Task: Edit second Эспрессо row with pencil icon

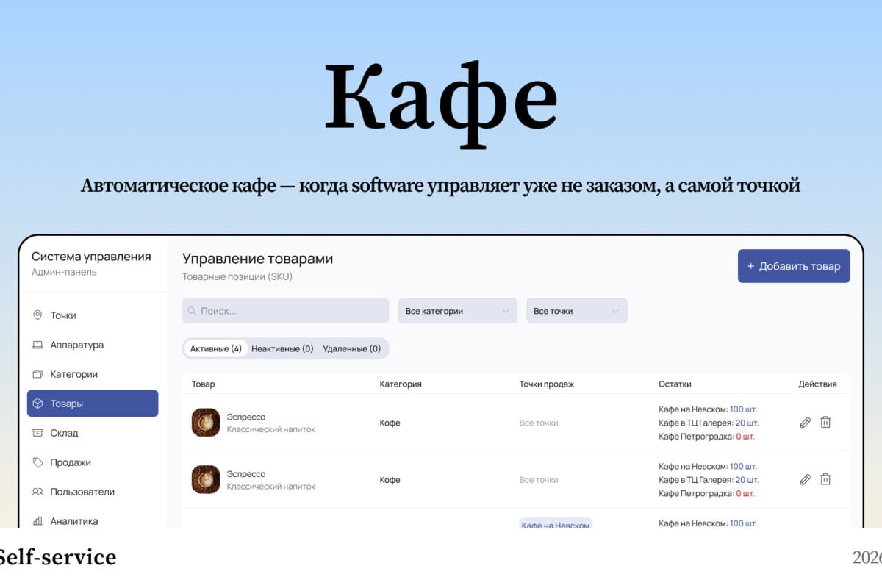Action: (x=806, y=479)
